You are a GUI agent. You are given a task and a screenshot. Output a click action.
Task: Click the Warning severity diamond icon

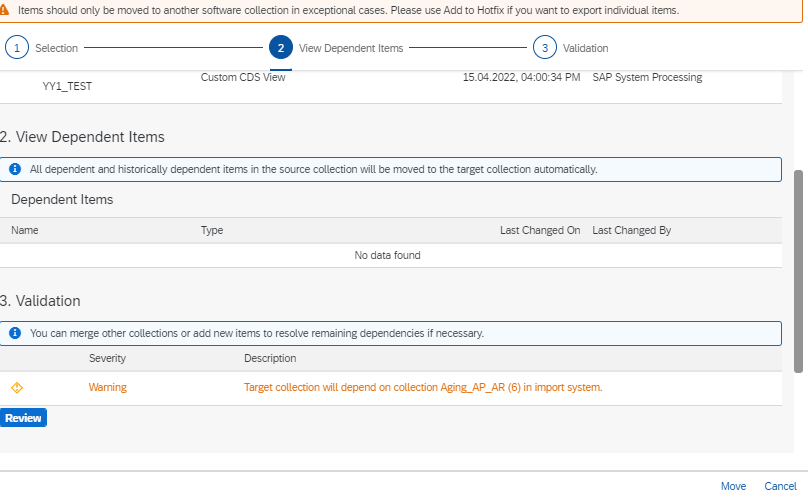click(x=17, y=388)
